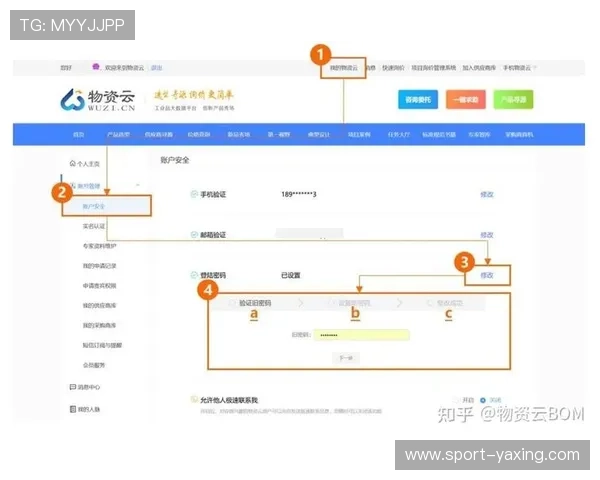Select the 开启 radio option
The height and width of the screenshot is (480, 600).
[x=456, y=400]
